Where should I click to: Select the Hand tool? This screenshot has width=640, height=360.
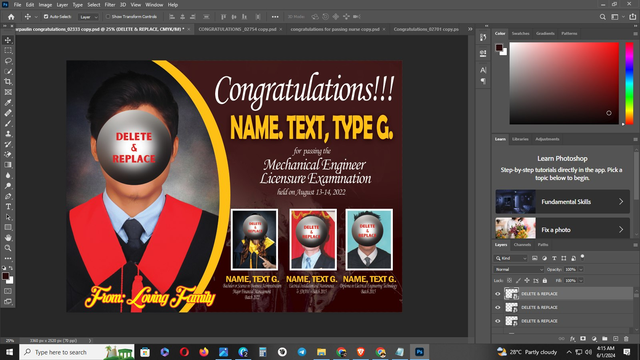coord(8,238)
